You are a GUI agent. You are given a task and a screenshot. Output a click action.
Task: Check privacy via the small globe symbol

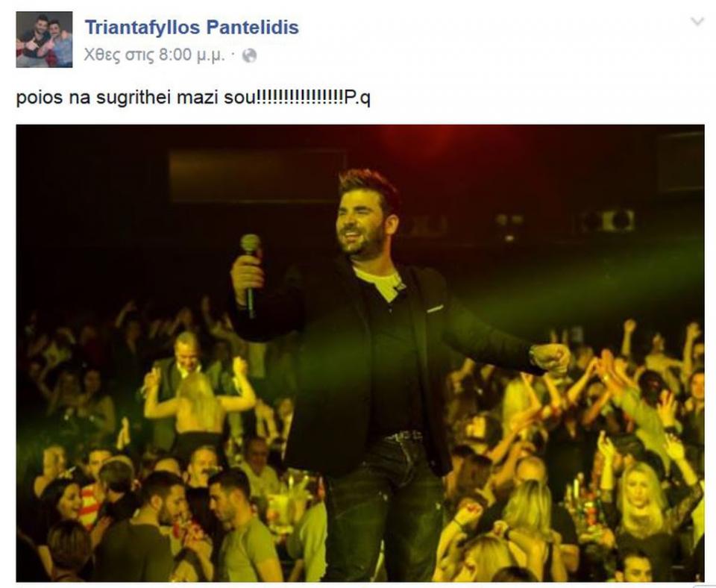pos(249,56)
